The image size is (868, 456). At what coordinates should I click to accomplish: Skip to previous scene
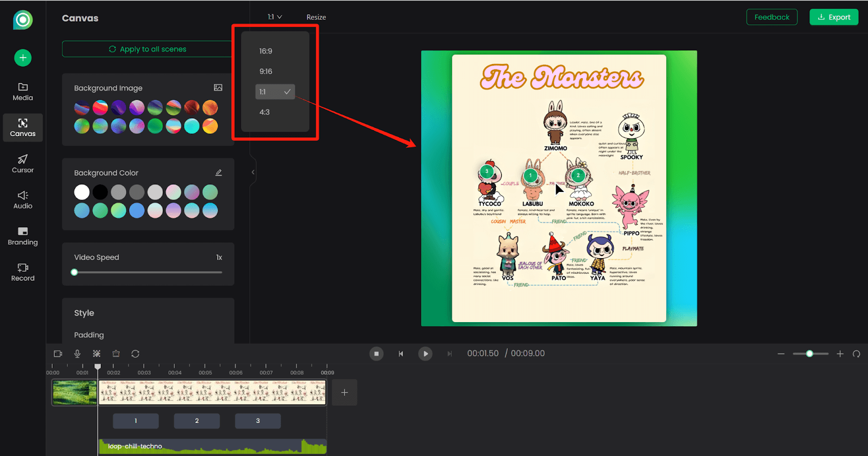click(401, 354)
